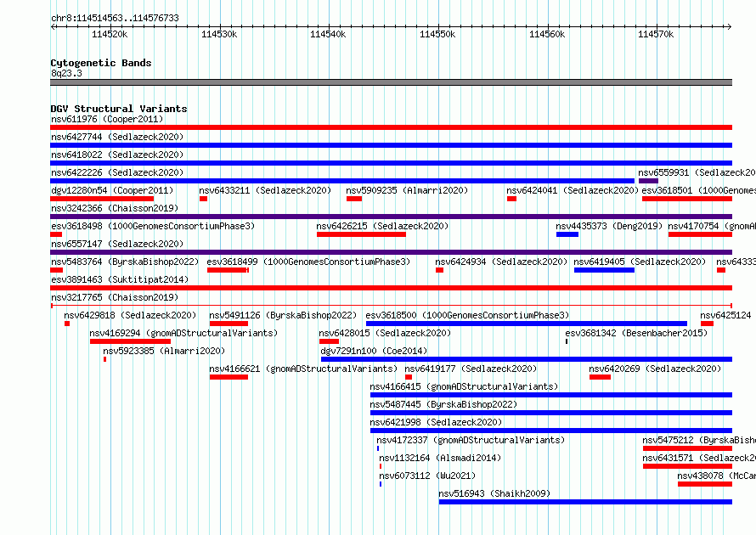The width and height of the screenshot is (756, 535).
Task: Select the purple bar under nsv6559931
Action: [648, 181]
